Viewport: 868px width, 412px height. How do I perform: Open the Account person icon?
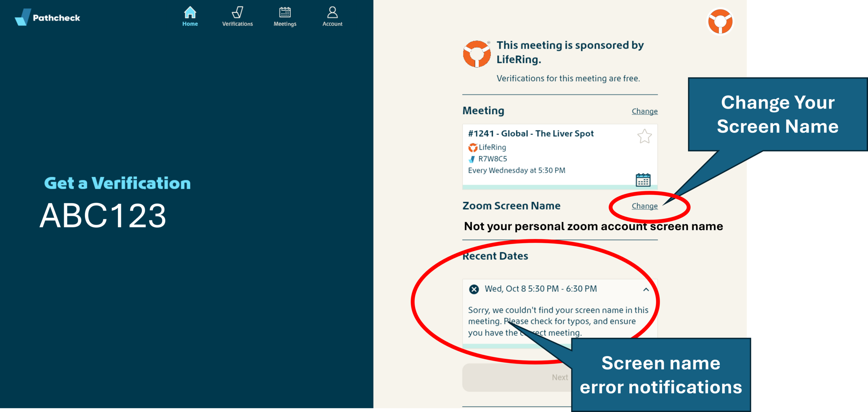332,13
